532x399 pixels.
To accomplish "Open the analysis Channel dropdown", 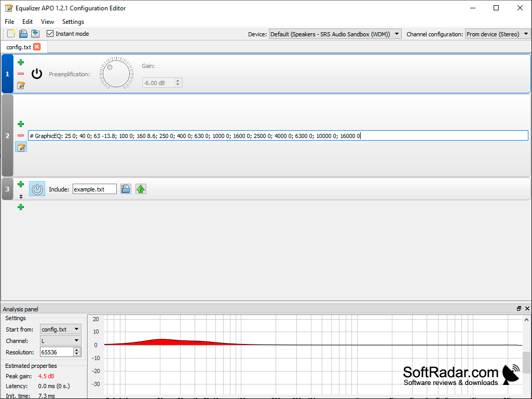I will click(x=61, y=341).
